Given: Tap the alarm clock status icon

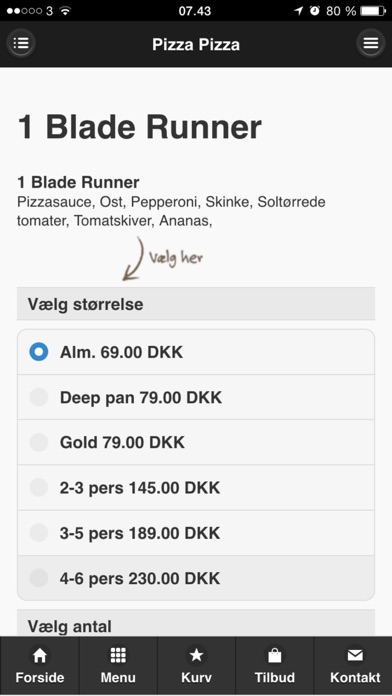Looking at the screenshot, I should tap(315, 11).
